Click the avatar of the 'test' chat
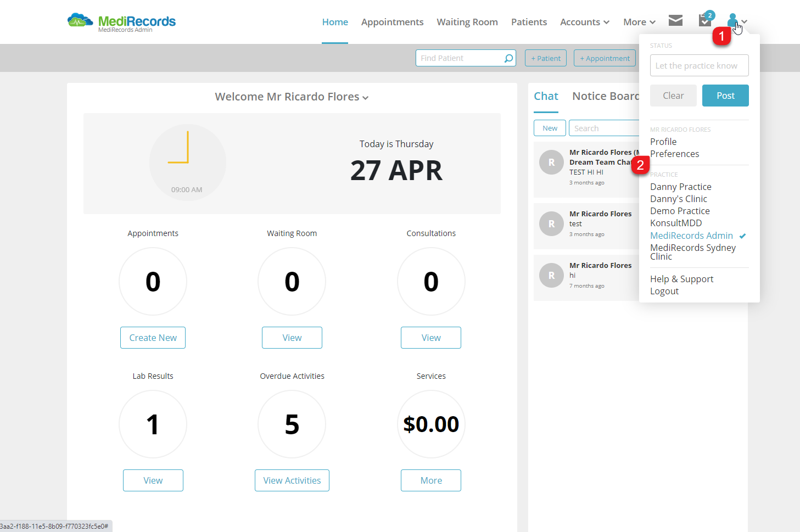Screen dimensions: 800x532 pyautogui.click(x=551, y=224)
